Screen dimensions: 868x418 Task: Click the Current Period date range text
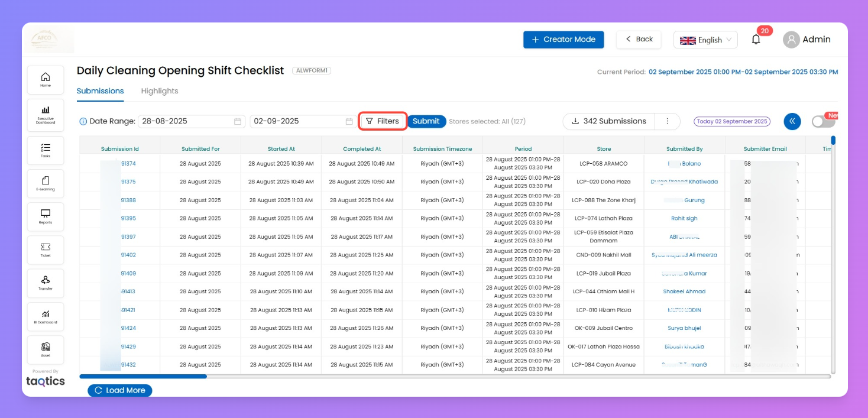743,72
